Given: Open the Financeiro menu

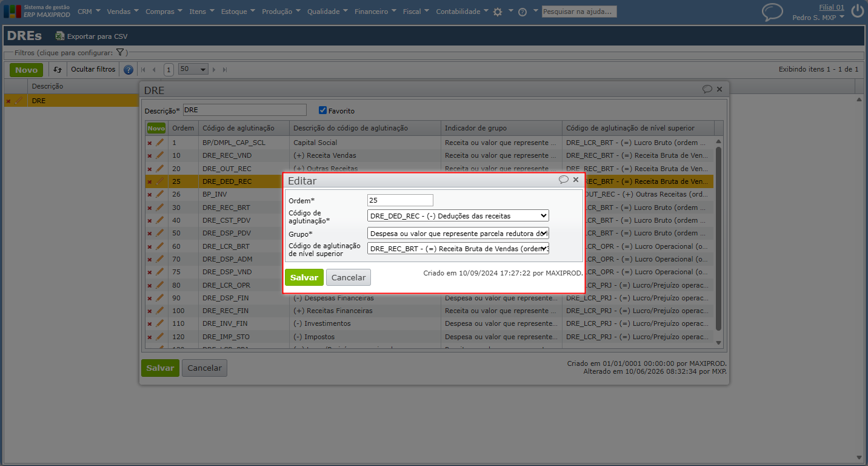Looking at the screenshot, I should pos(376,12).
